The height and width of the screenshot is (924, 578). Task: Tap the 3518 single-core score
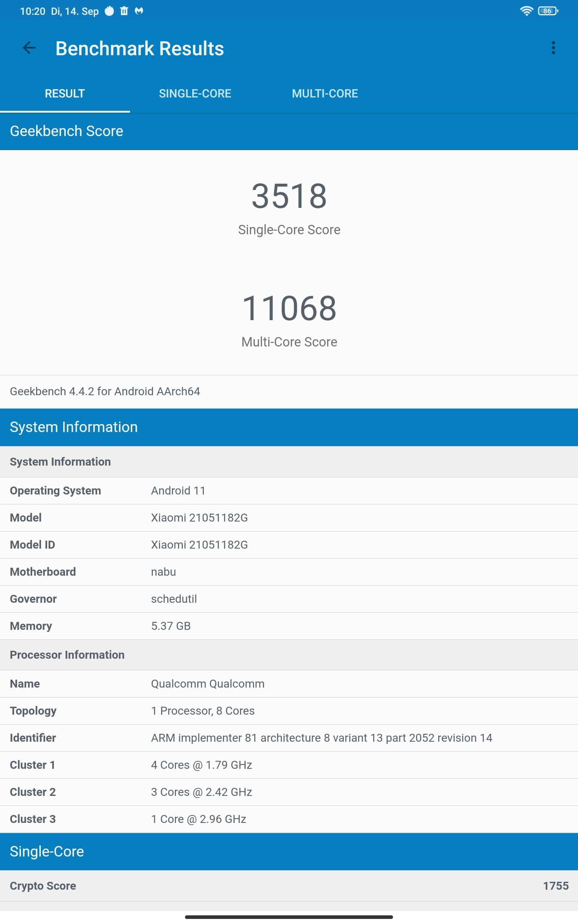[x=289, y=196]
